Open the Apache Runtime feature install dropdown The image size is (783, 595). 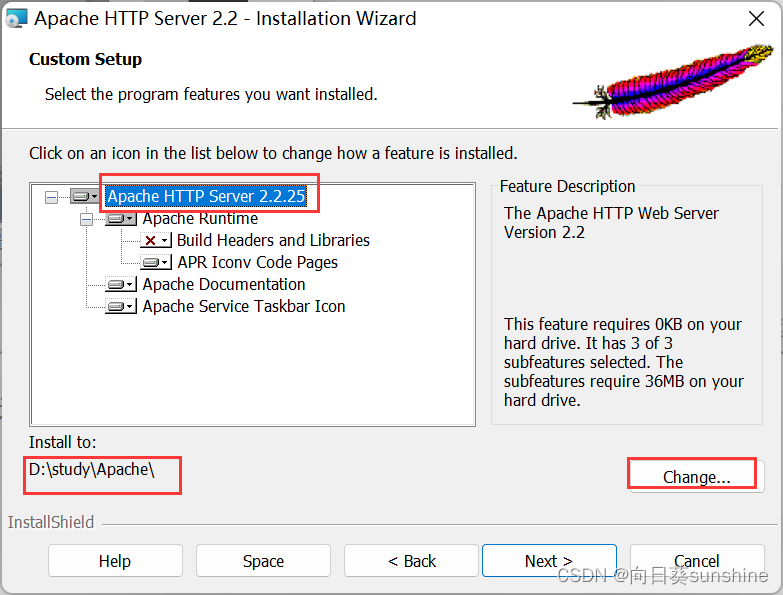[x=120, y=219]
